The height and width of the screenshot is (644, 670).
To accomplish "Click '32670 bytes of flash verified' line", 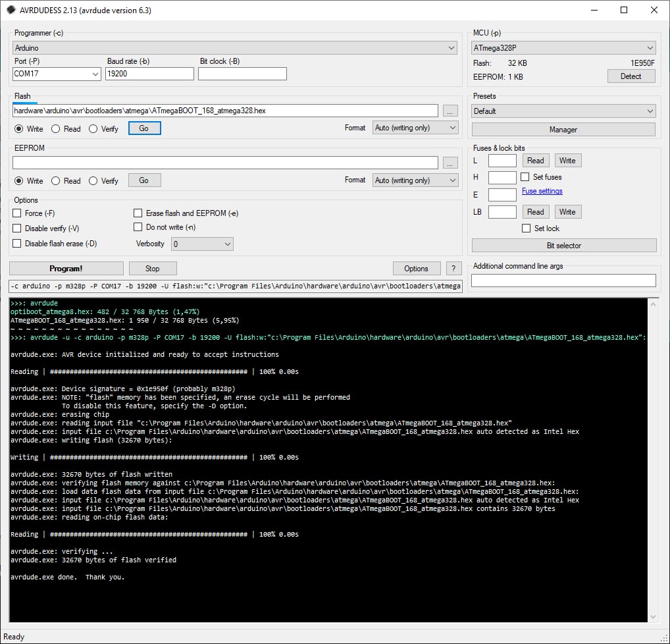I will (118, 560).
